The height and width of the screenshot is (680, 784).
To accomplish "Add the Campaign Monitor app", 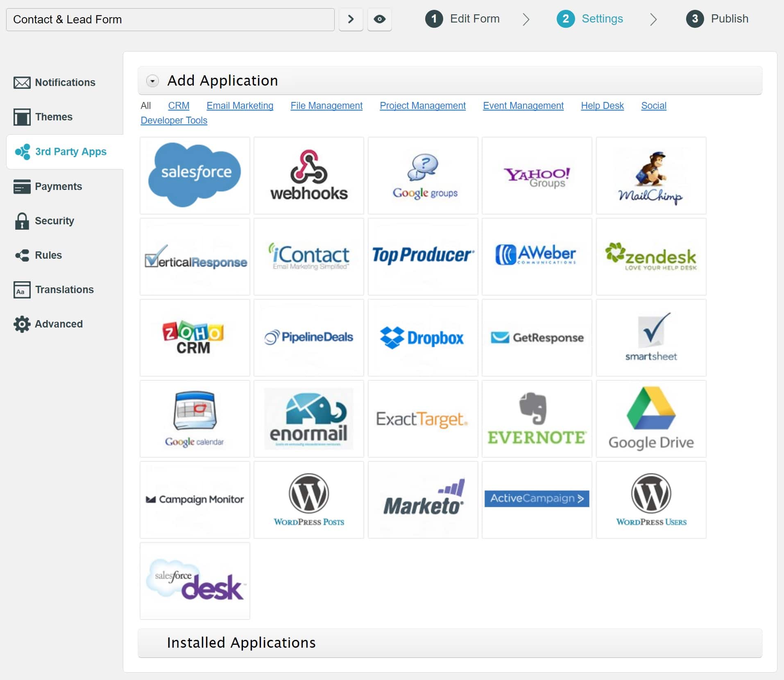I will [195, 499].
